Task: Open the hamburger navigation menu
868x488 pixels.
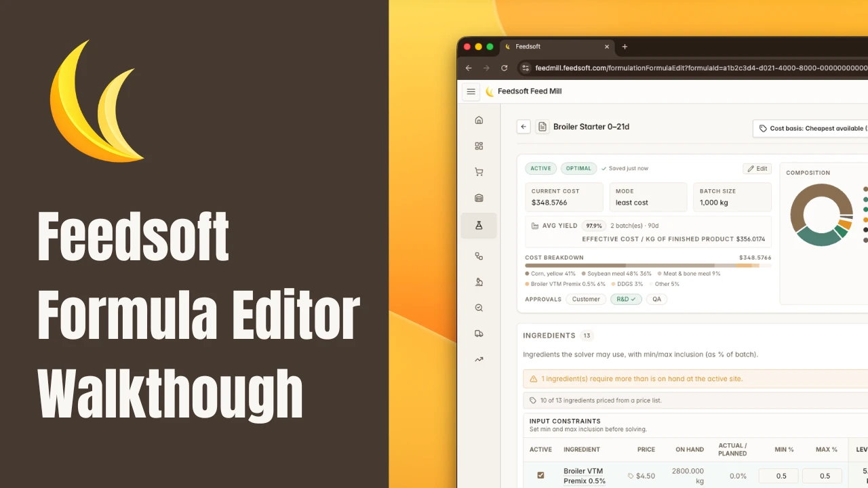Action: point(471,91)
